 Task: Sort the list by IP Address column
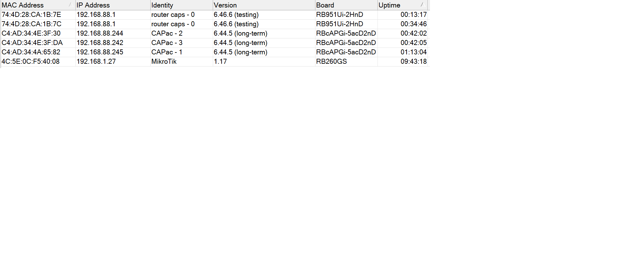click(94, 5)
